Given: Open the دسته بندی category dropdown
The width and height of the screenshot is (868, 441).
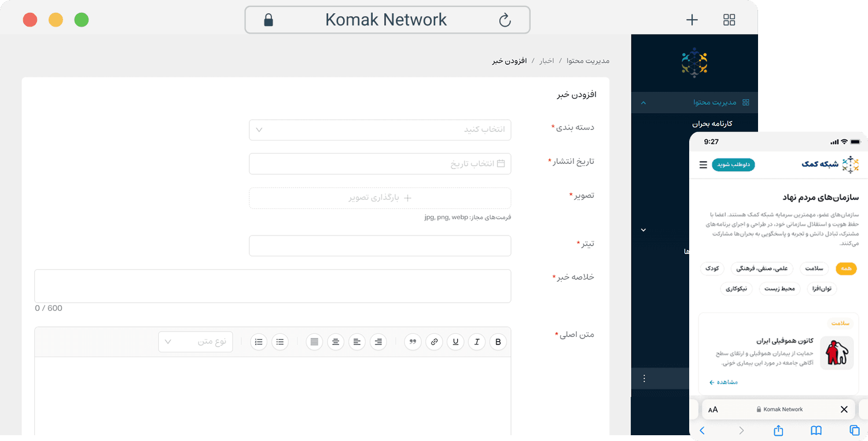Looking at the screenshot, I should tap(380, 130).
